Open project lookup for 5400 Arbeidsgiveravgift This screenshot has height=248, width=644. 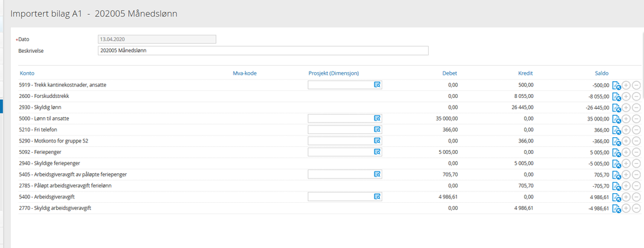tap(378, 196)
